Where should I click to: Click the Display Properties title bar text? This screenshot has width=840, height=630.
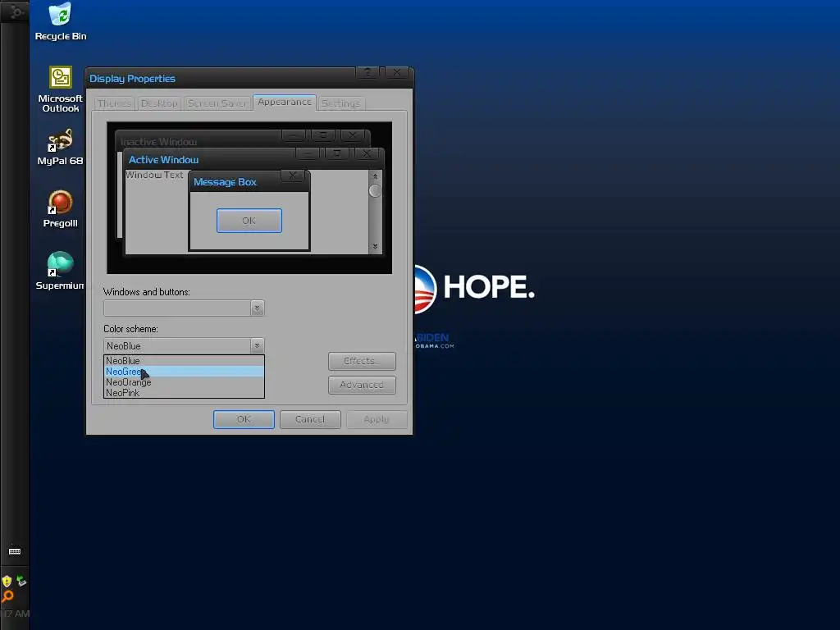(x=132, y=79)
